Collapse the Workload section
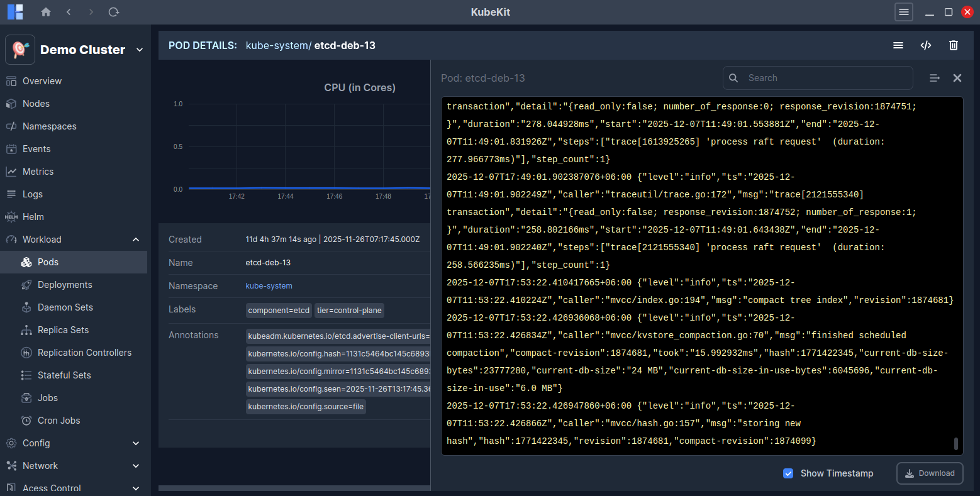 coord(136,240)
